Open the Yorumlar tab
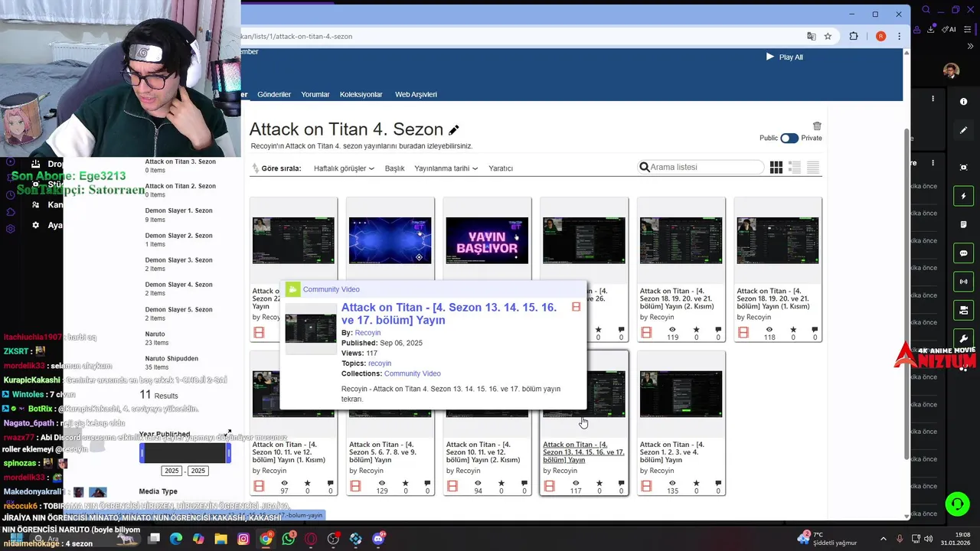Screen dimensions: 980x551 (315, 95)
